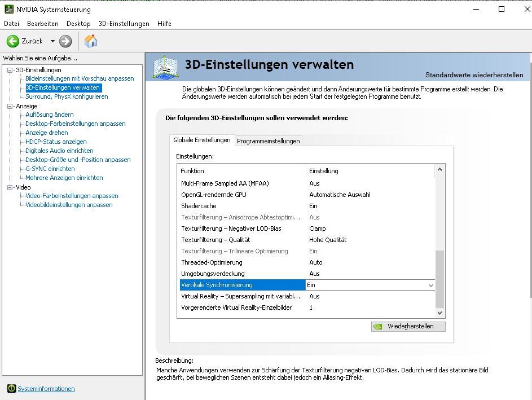This screenshot has height=400, width=532.
Task: Select the Globale Einstellungen tab
Action: tap(202, 140)
